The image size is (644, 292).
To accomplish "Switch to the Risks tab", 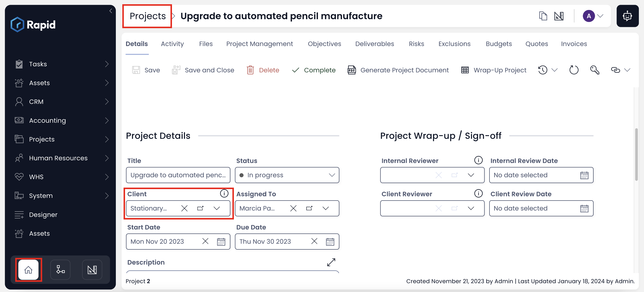I will pos(416,43).
